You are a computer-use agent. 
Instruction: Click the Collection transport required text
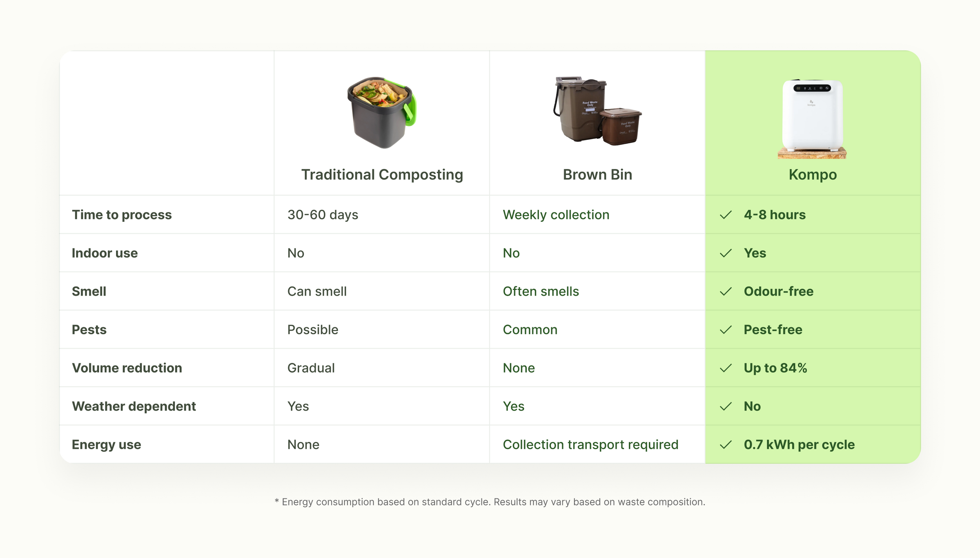[590, 445]
